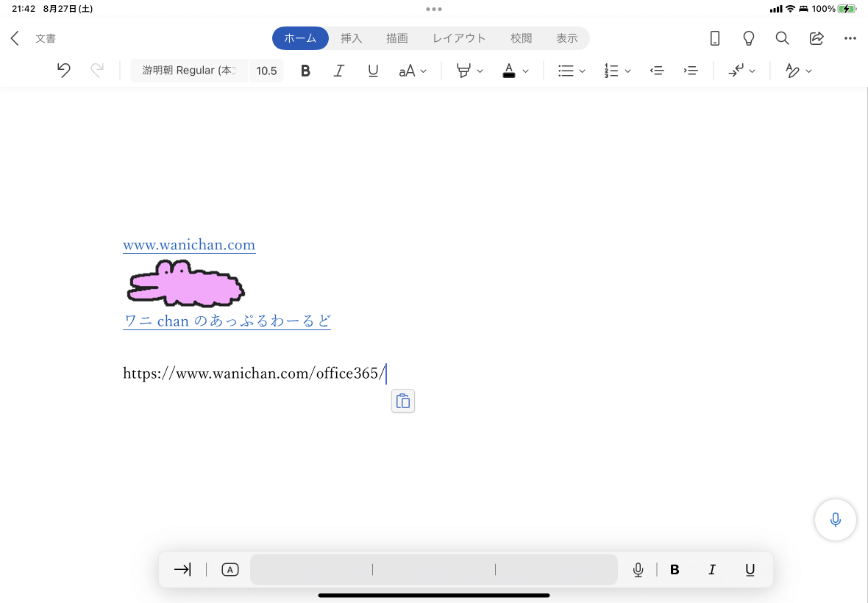Insert a tab with keyboard bar arrow

click(x=182, y=569)
